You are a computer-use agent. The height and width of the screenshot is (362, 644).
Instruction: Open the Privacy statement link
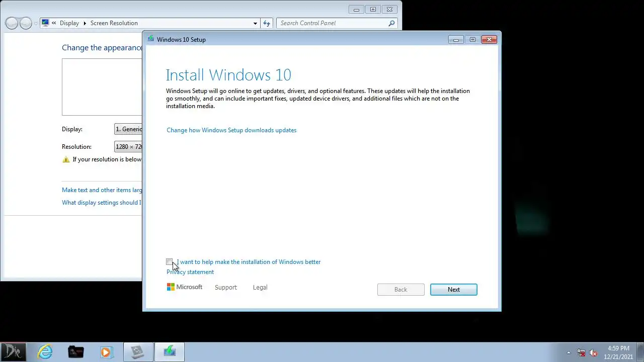[x=190, y=272]
